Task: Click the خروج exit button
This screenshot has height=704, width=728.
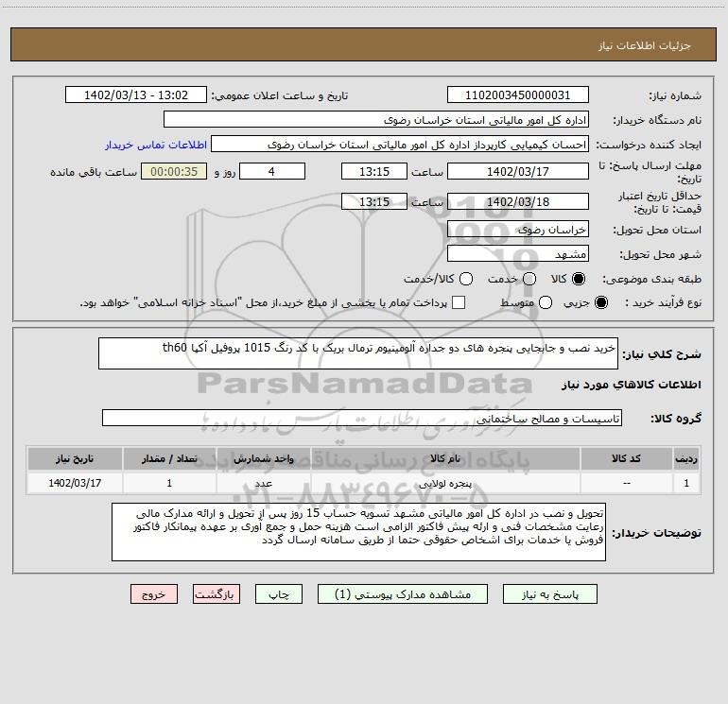Action: point(154,594)
